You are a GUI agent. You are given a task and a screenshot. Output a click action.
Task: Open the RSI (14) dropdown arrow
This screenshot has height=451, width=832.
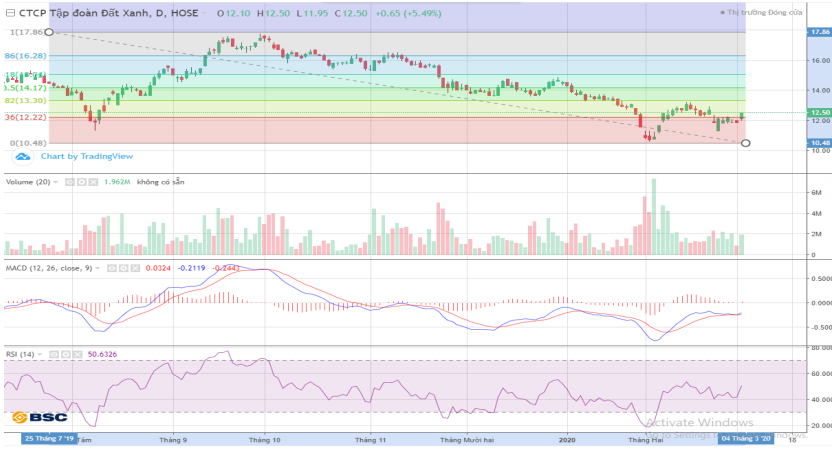coord(40,354)
